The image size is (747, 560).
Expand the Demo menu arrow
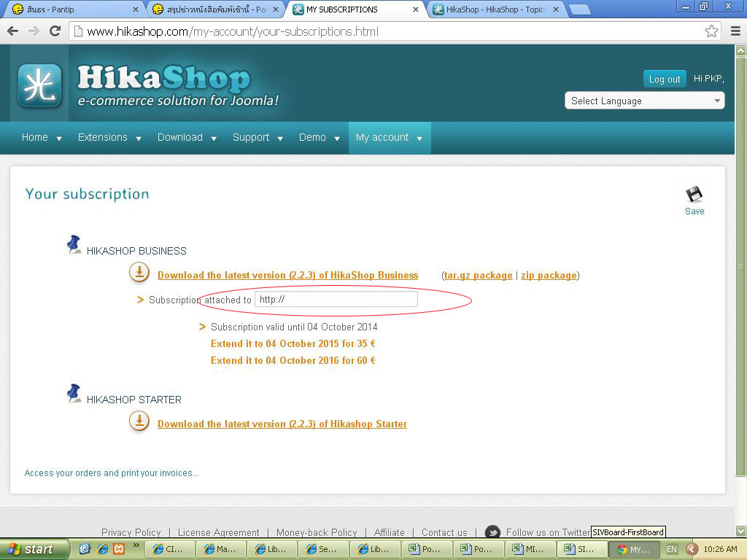tap(337, 139)
